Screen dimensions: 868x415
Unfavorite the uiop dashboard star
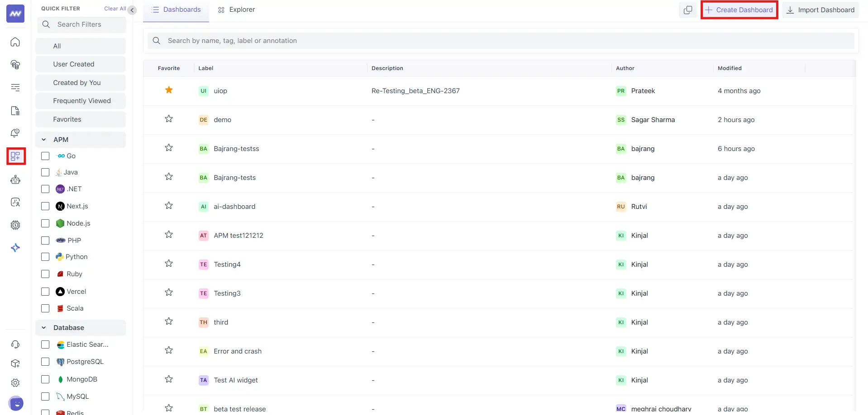169,90
